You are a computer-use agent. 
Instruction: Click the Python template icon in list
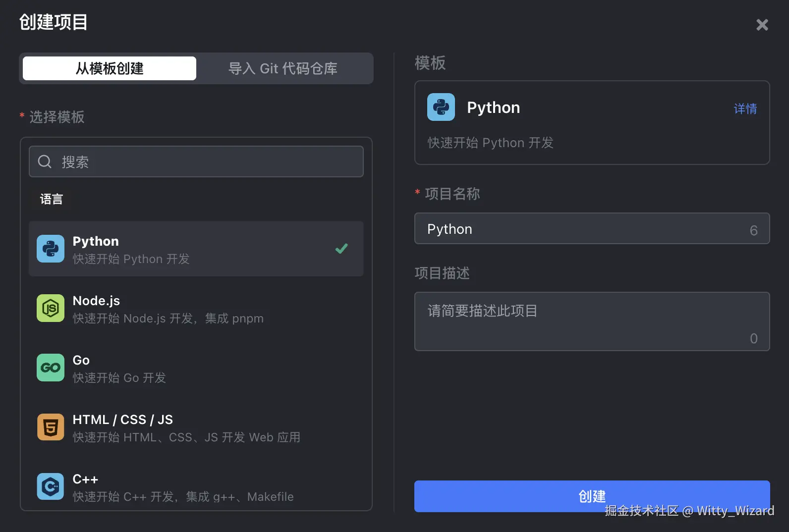click(x=51, y=249)
